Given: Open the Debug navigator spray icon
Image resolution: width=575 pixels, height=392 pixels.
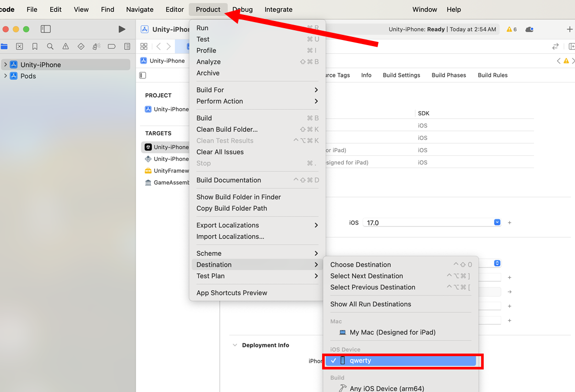Looking at the screenshot, I should 96,47.
